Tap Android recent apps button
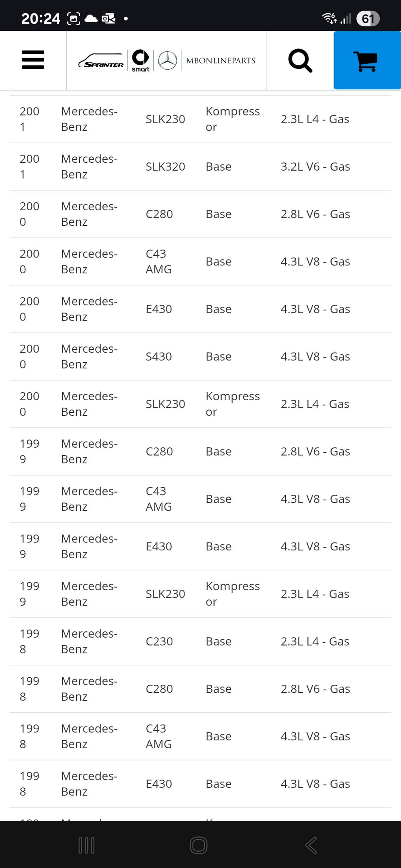 coord(86,845)
